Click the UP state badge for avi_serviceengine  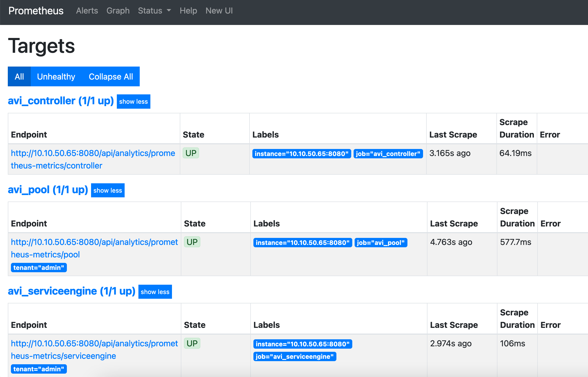(x=192, y=343)
